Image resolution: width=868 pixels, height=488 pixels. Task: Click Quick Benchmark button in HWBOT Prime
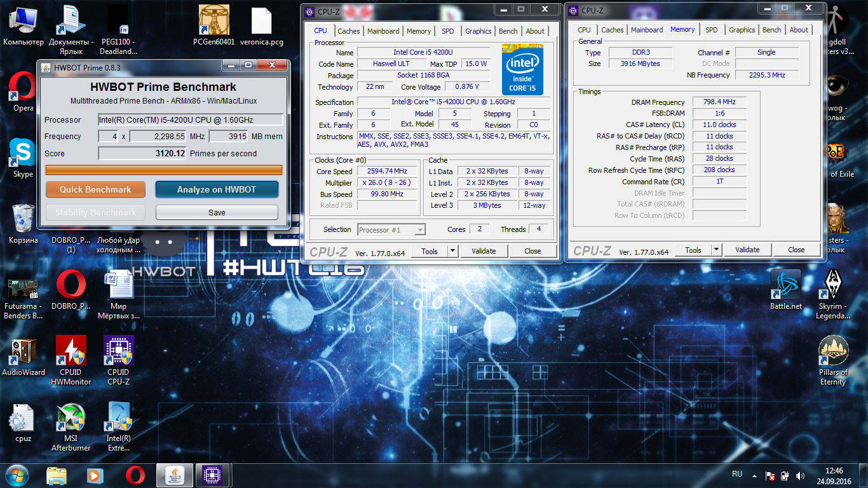point(95,189)
